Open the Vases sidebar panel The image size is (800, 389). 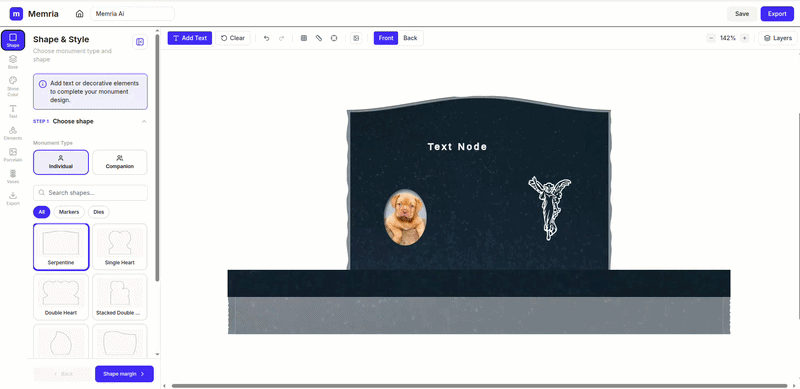(x=13, y=177)
